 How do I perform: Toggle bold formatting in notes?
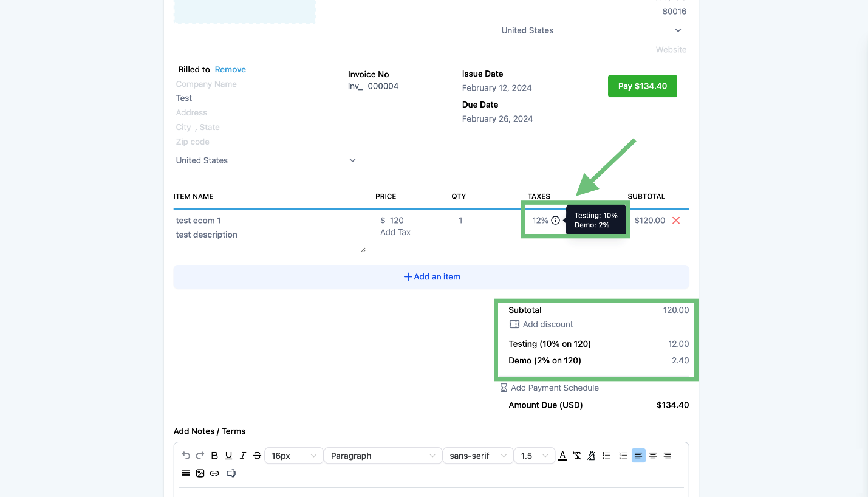(214, 456)
